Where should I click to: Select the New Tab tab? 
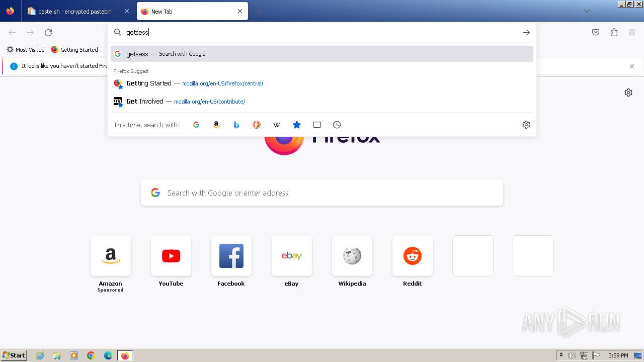192,11
